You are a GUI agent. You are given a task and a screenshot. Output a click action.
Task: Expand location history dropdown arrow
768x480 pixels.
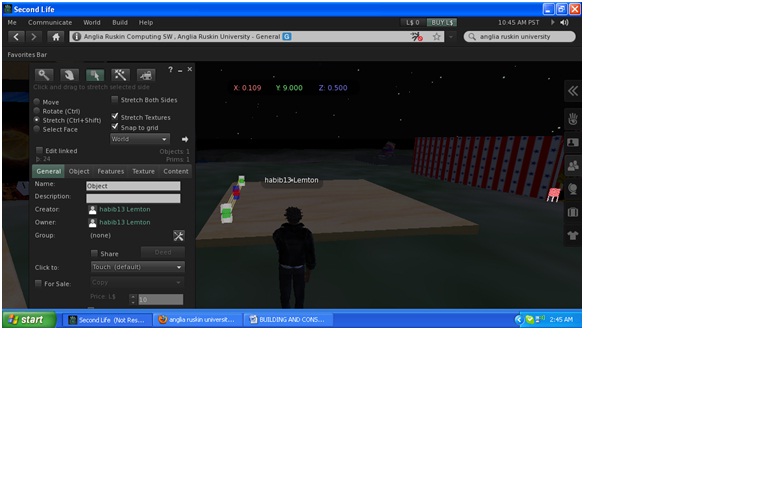pyautogui.click(x=451, y=37)
